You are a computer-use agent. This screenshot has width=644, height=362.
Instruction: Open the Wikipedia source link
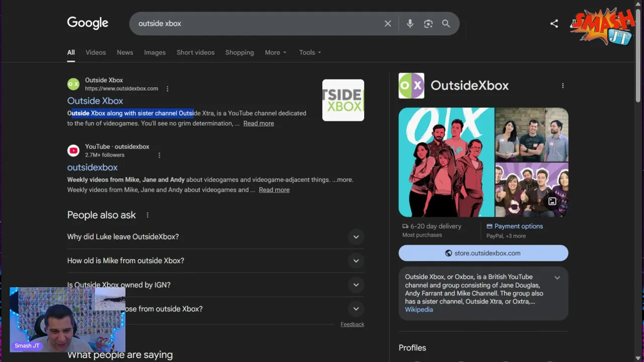pyautogui.click(x=419, y=310)
